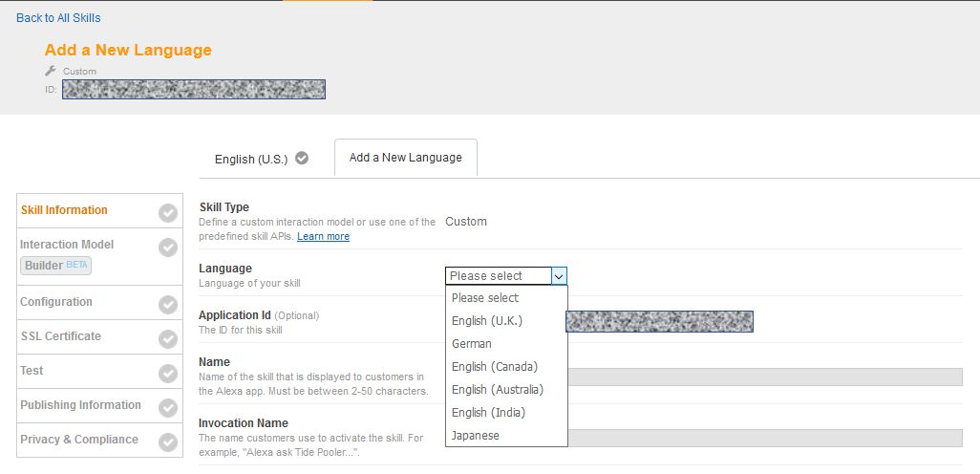
Task: Click the checkmark icon beside Skill Information
Action: 168,212
